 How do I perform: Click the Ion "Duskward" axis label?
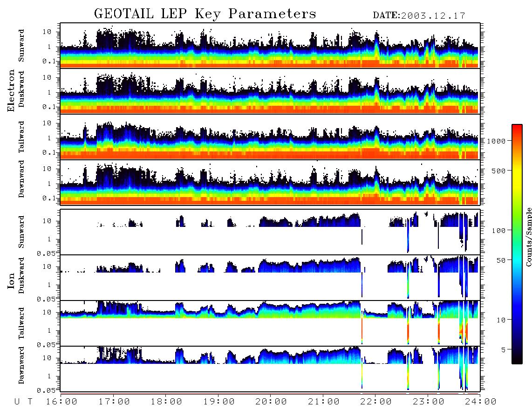(x=21, y=276)
